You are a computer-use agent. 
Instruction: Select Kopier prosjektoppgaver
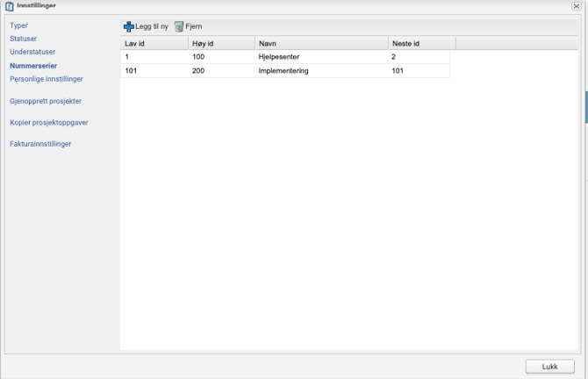click(49, 122)
